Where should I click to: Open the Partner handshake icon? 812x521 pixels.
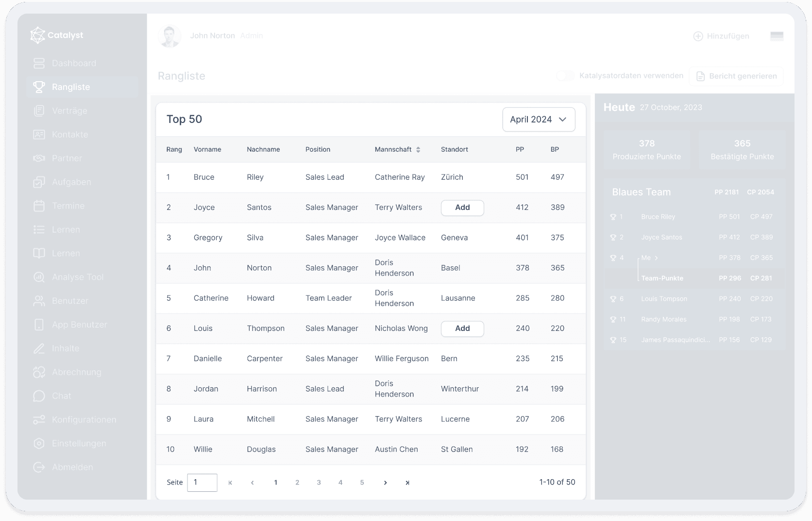(39, 158)
